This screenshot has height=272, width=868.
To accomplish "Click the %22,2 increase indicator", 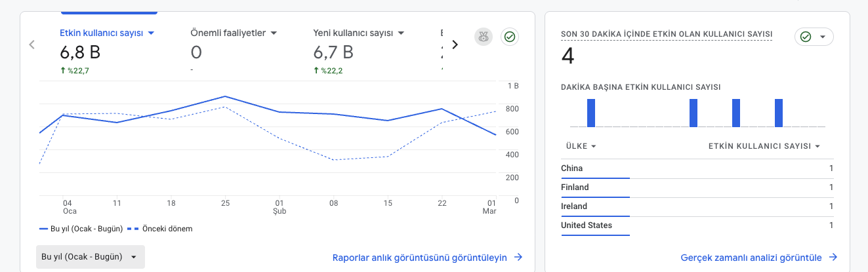I will click(x=327, y=71).
